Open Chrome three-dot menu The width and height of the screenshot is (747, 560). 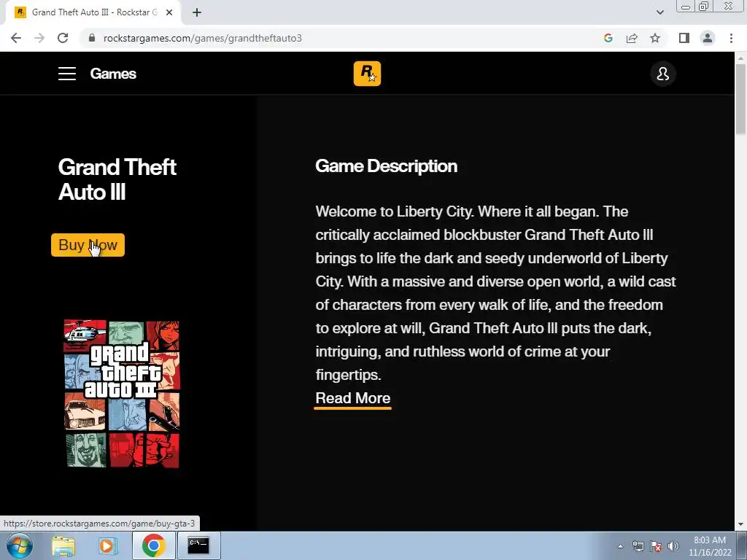[731, 38]
